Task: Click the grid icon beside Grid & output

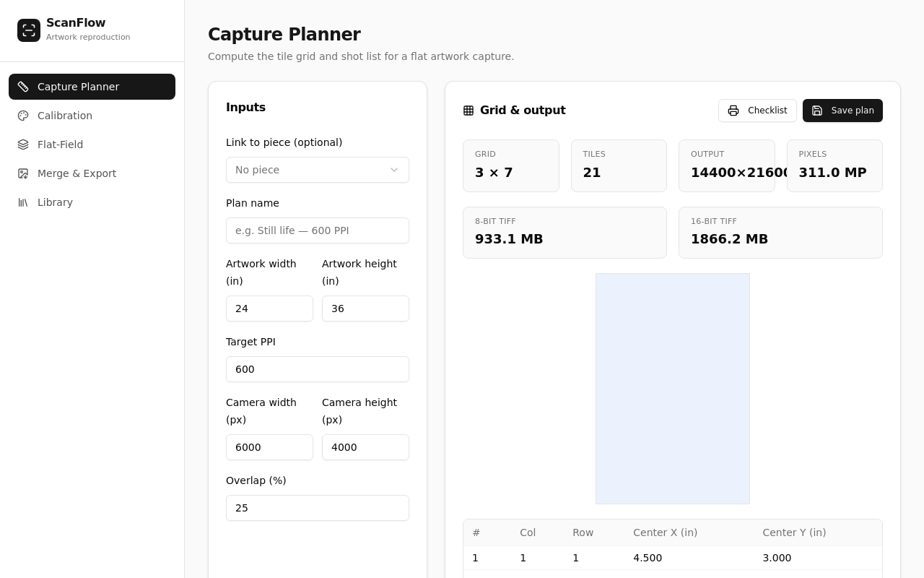Action: (468, 111)
